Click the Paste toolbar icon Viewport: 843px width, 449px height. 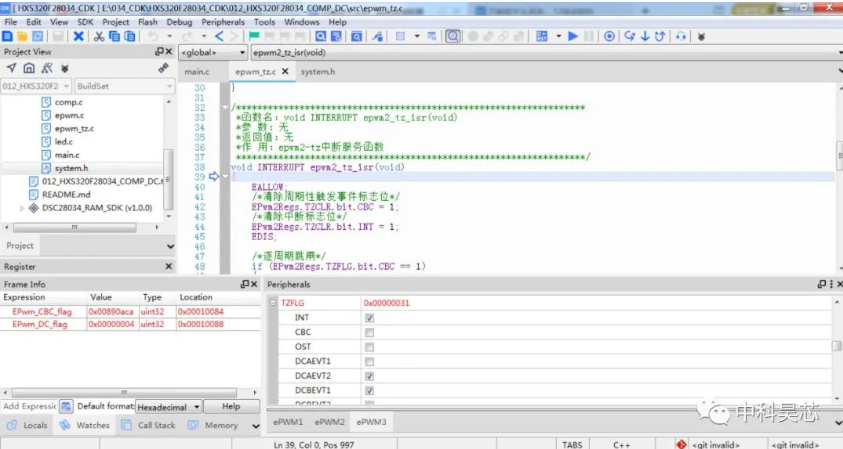point(130,36)
